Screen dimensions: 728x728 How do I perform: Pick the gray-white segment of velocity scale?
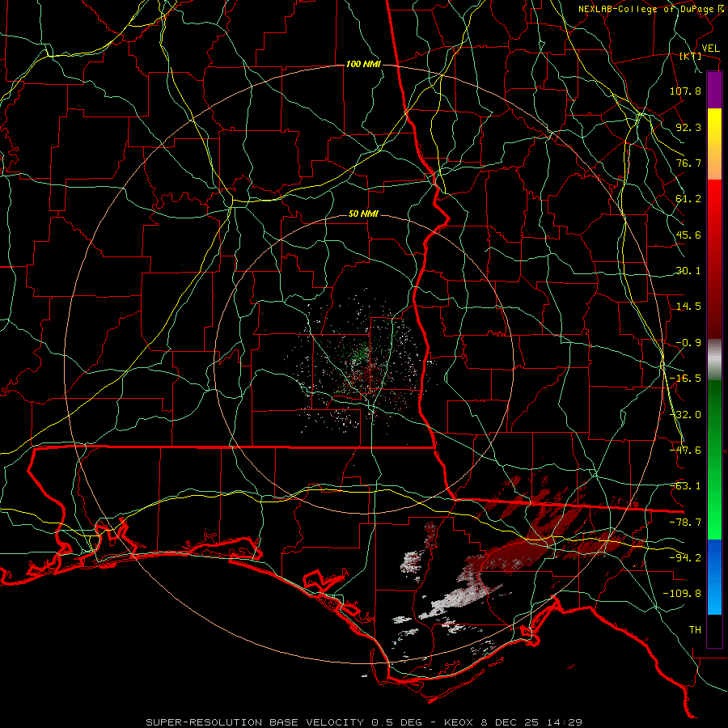tap(714, 360)
